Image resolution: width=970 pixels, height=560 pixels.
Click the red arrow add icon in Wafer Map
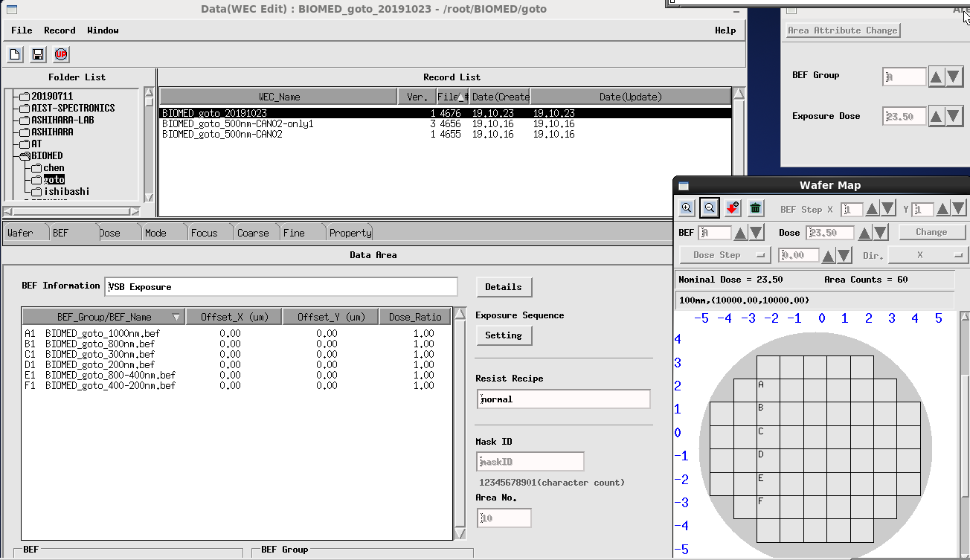[733, 208]
